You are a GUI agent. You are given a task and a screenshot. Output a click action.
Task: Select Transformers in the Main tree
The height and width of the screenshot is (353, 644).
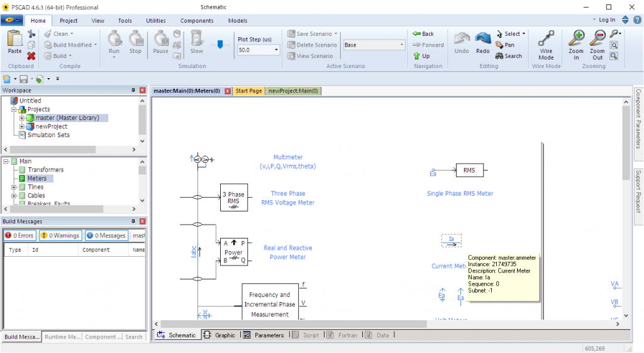click(x=45, y=170)
